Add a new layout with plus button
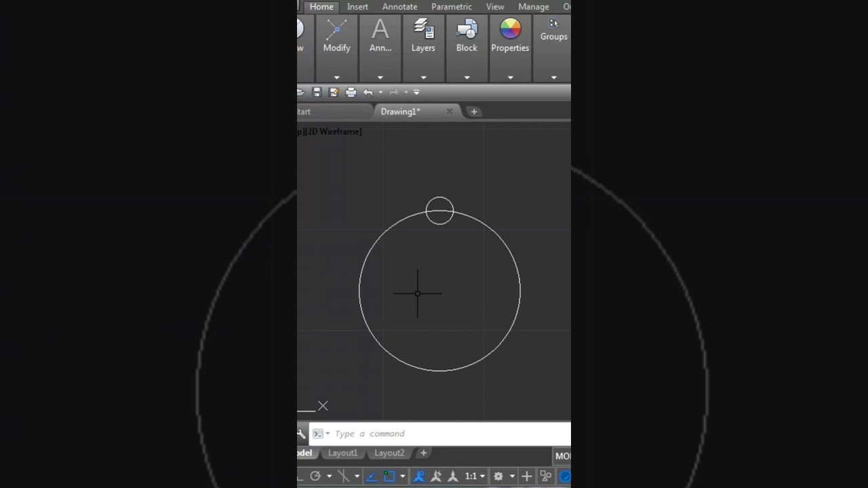The height and width of the screenshot is (488, 868). [423, 453]
